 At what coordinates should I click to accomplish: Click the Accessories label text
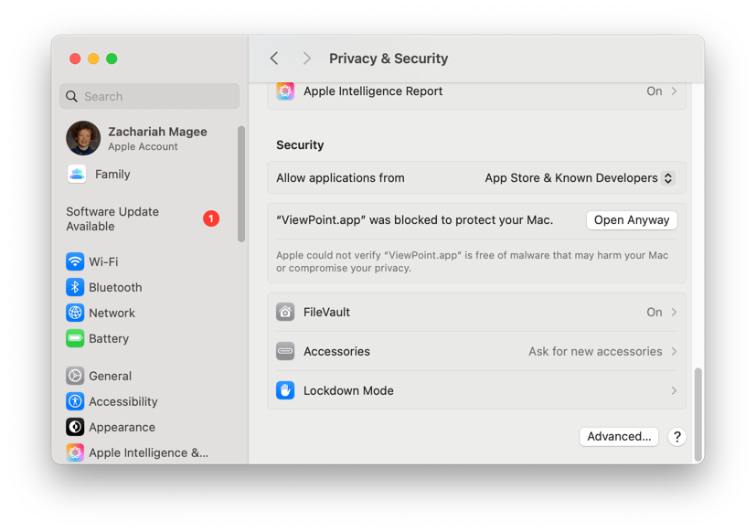tap(336, 351)
